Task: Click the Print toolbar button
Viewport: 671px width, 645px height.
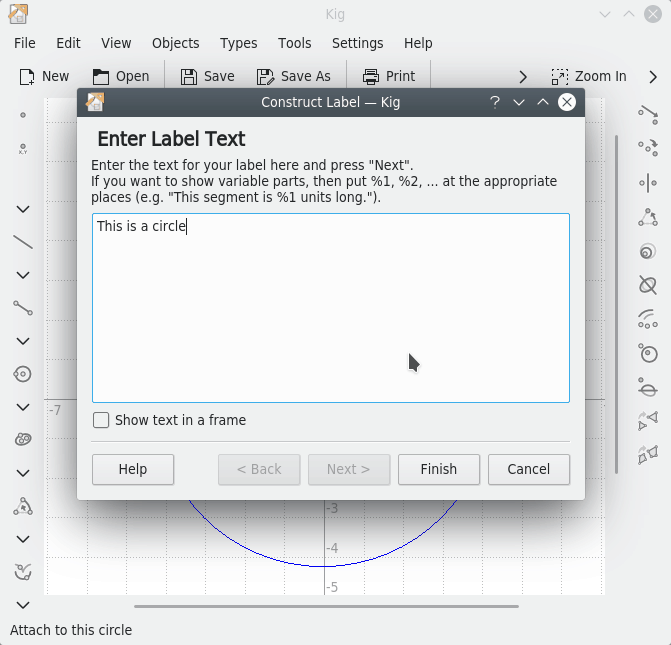Action: (x=388, y=76)
